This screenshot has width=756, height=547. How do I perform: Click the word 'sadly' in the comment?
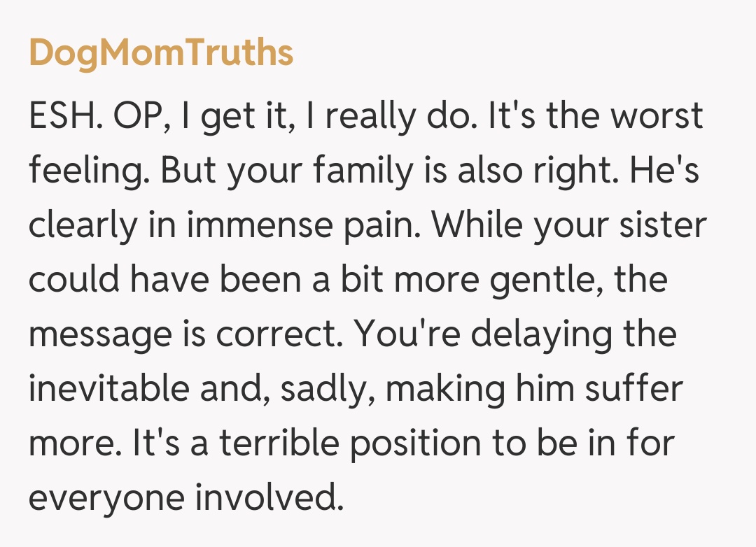329,389
